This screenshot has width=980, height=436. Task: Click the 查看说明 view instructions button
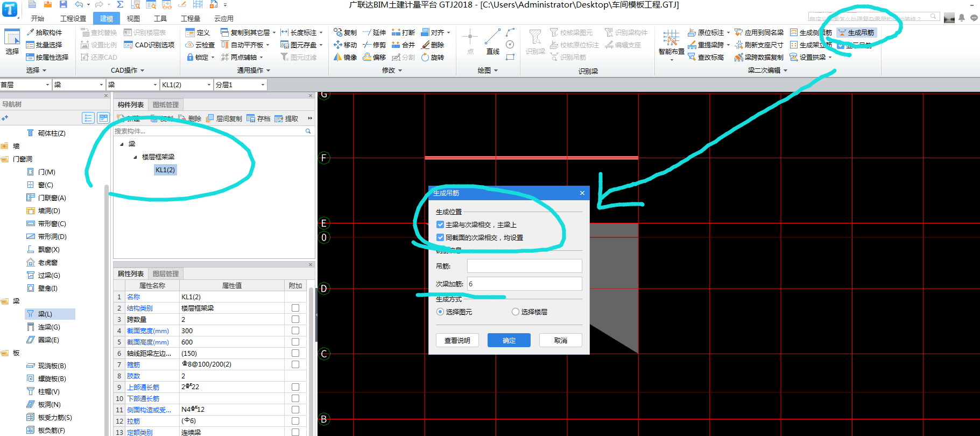click(x=457, y=340)
